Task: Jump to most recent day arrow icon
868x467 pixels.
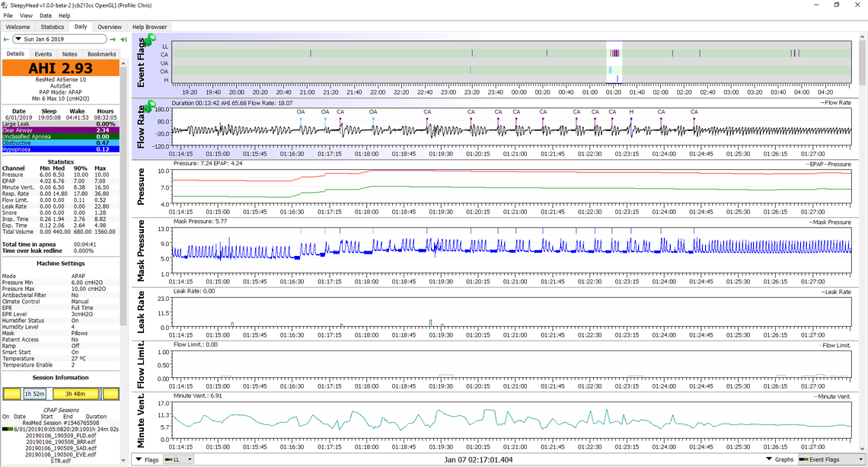Action: pos(123,40)
